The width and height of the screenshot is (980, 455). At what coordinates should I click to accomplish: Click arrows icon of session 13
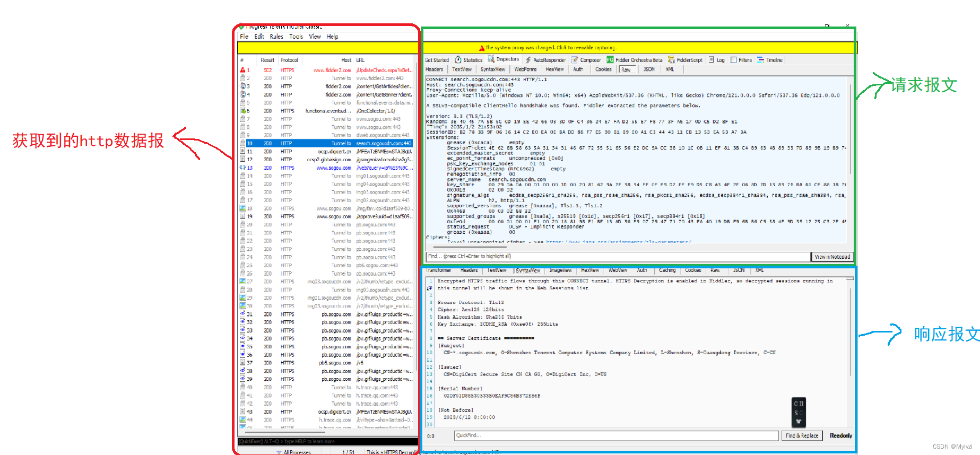coord(243,168)
